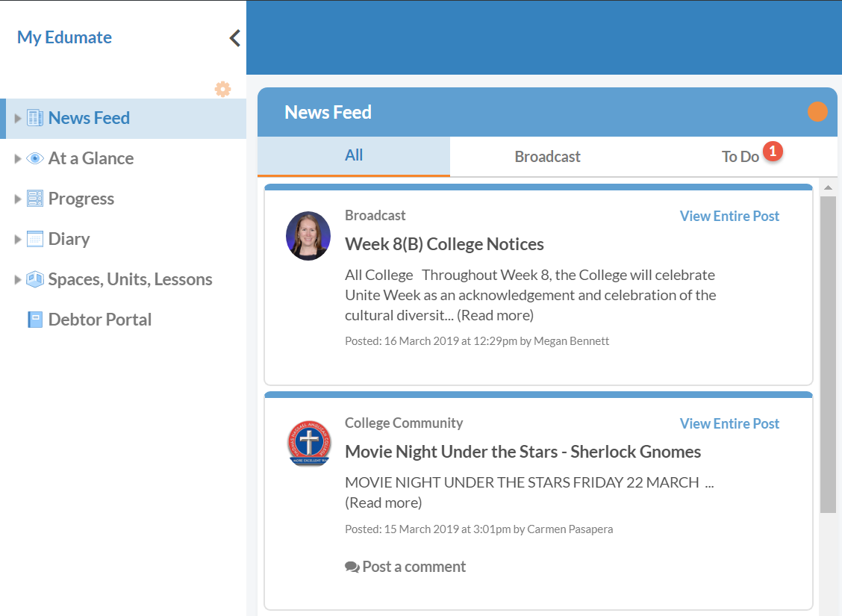Select the All tab in News Feed
Viewport: 842px width, 616px height.
(x=354, y=155)
